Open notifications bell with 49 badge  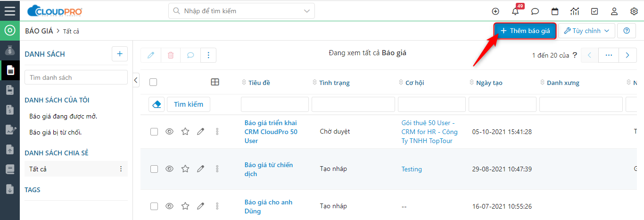pos(515,11)
